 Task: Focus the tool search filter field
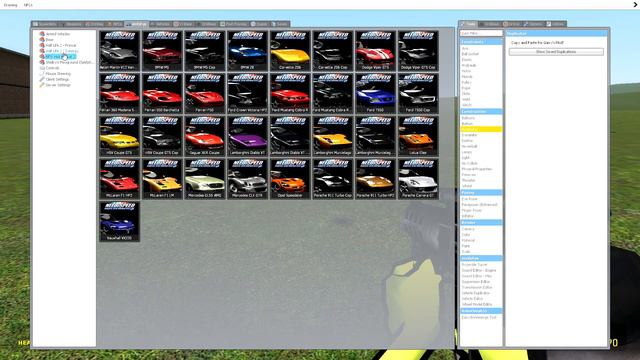[x=481, y=33]
